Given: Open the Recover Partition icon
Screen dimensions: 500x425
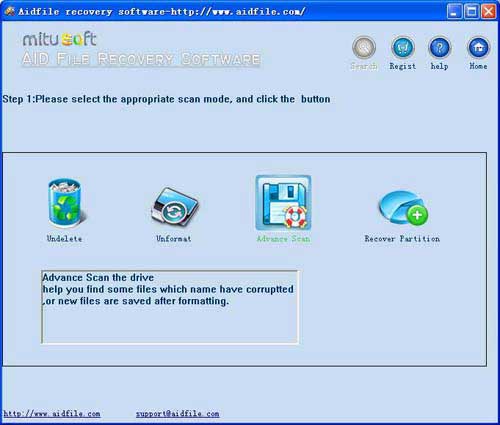Looking at the screenshot, I should [x=403, y=207].
